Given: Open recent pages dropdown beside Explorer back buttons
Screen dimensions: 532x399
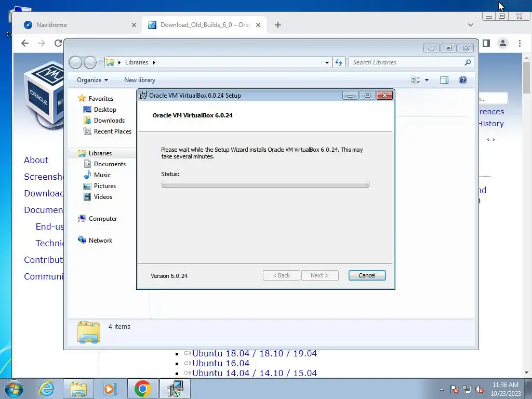Looking at the screenshot, I should [100, 63].
